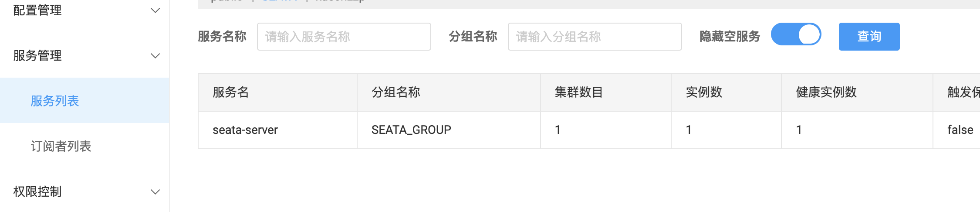Screen dimensions: 980x212
Task: Expand the 配置管理 chevron arrow
Action: click(x=155, y=10)
